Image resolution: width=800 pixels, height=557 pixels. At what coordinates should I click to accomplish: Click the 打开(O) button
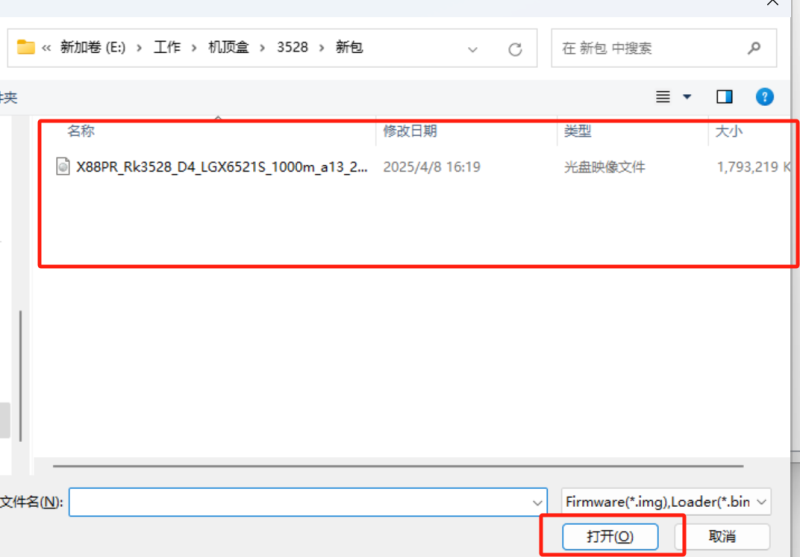[610, 536]
